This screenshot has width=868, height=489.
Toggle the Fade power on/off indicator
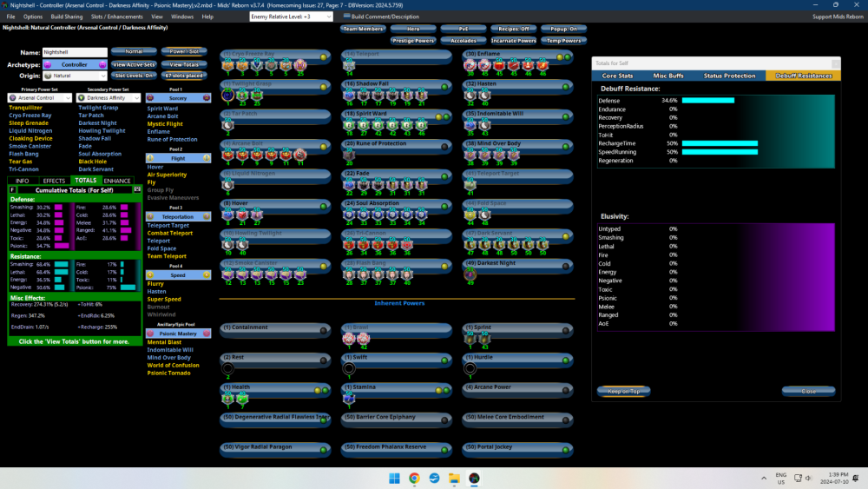(x=444, y=176)
